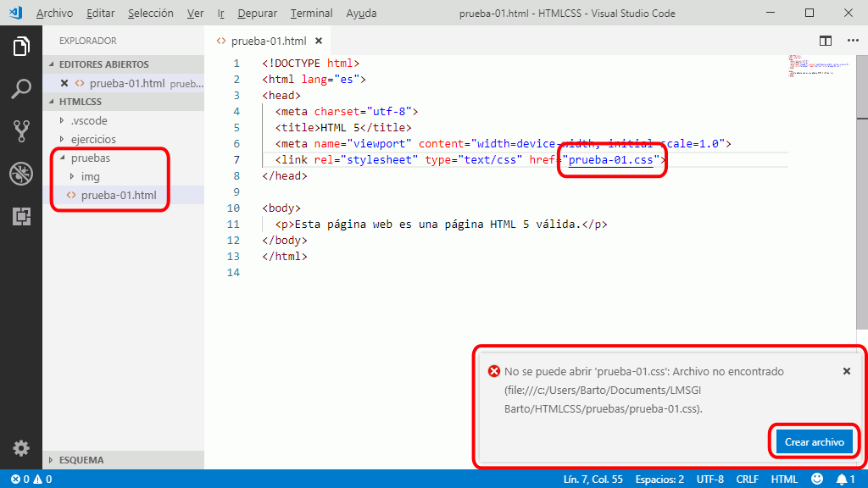The width and height of the screenshot is (868, 488).
Task: Click the editor vertical scrollbar
Action: [862, 192]
